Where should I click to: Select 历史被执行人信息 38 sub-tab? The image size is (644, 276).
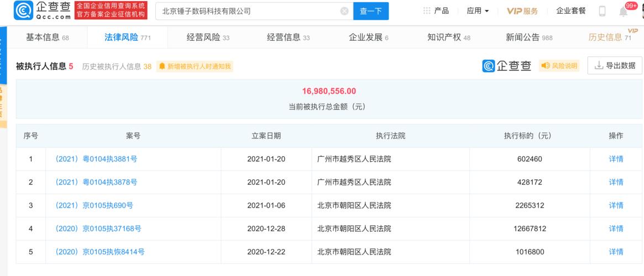pyautogui.click(x=117, y=66)
